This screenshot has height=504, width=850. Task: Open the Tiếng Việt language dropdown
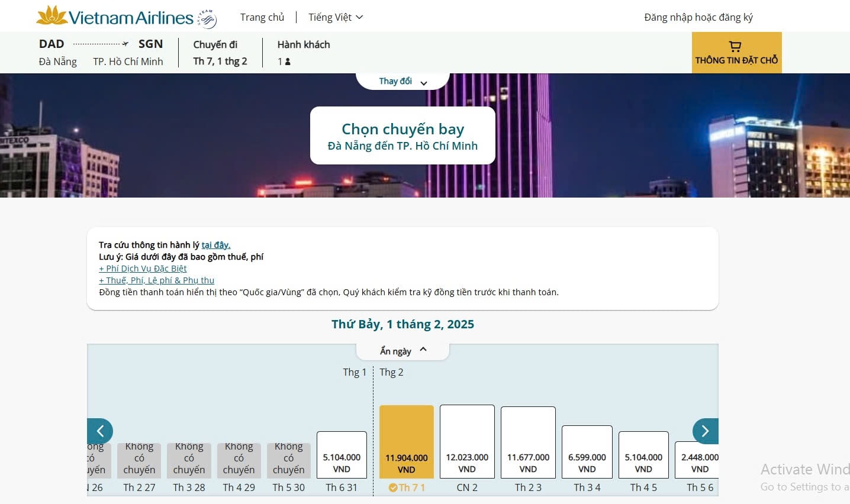click(335, 17)
